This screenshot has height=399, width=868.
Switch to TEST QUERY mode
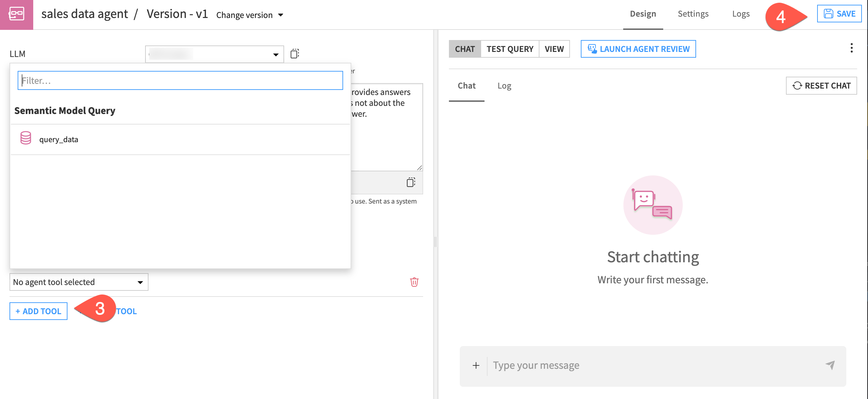(510, 49)
